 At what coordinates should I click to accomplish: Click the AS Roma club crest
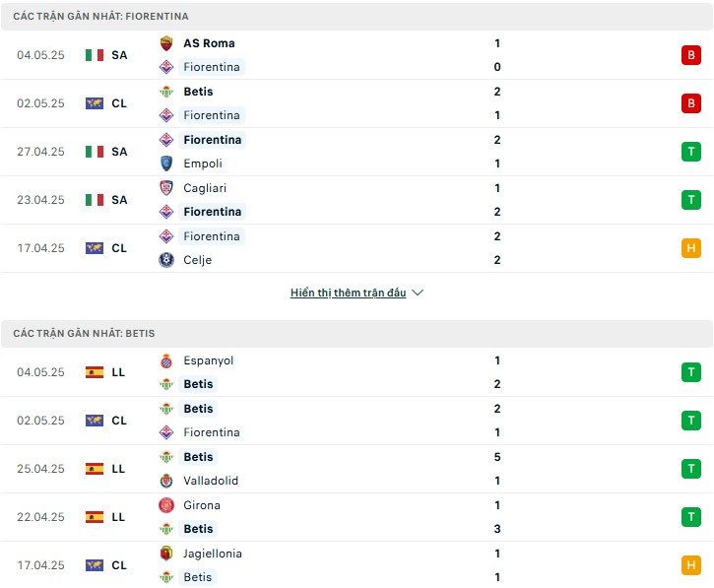point(166,43)
